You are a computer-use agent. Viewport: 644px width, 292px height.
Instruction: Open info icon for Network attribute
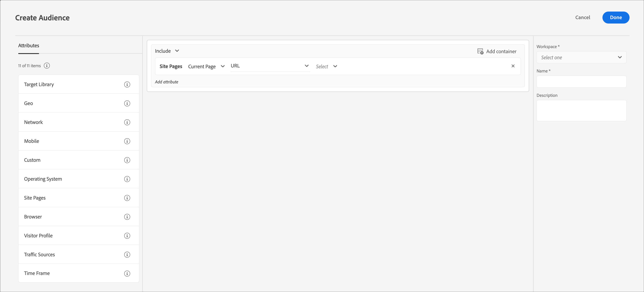coord(127,122)
